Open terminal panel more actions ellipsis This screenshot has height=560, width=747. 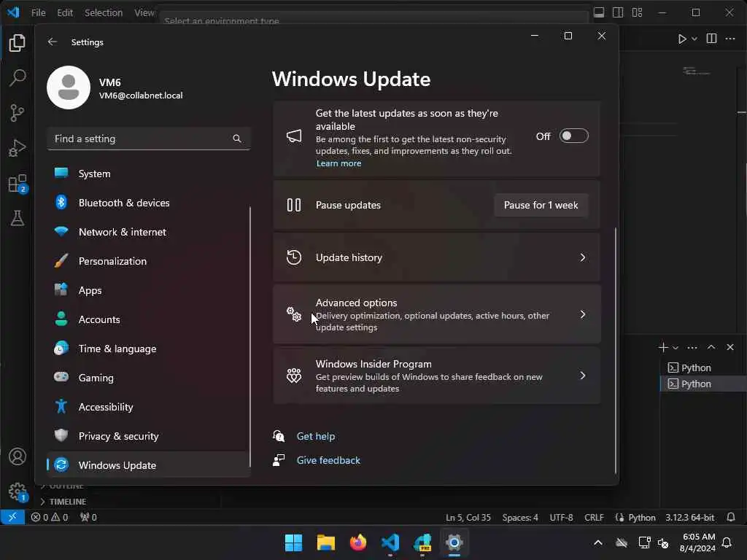click(692, 348)
